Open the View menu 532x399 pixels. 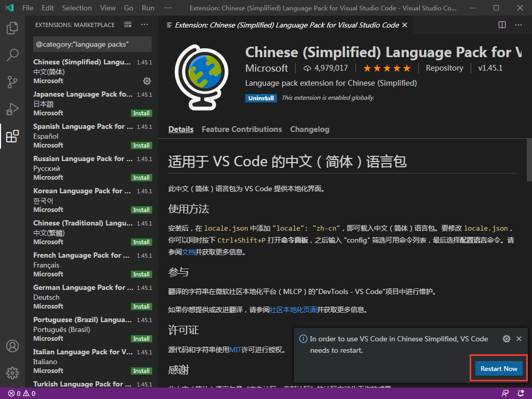pyautogui.click(x=108, y=8)
